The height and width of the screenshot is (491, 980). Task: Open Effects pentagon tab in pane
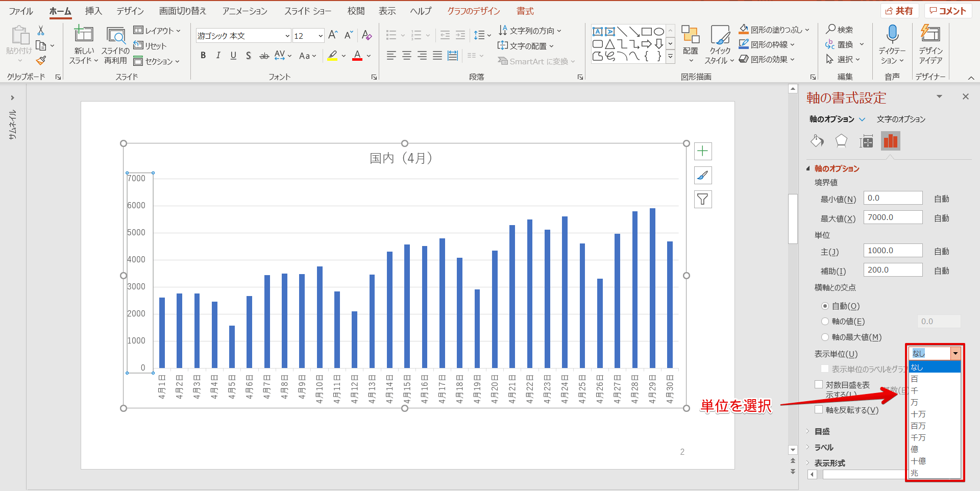pyautogui.click(x=841, y=141)
